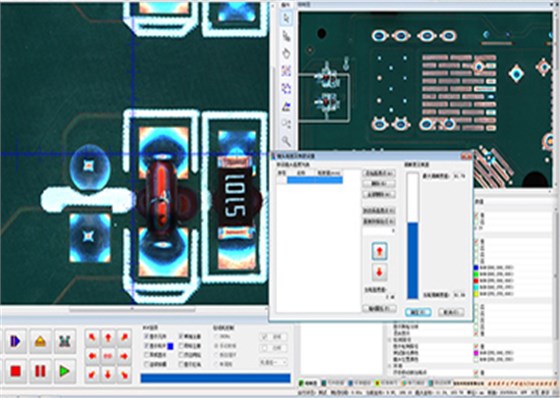
Task: Click the red square stop button
Action: (15, 371)
